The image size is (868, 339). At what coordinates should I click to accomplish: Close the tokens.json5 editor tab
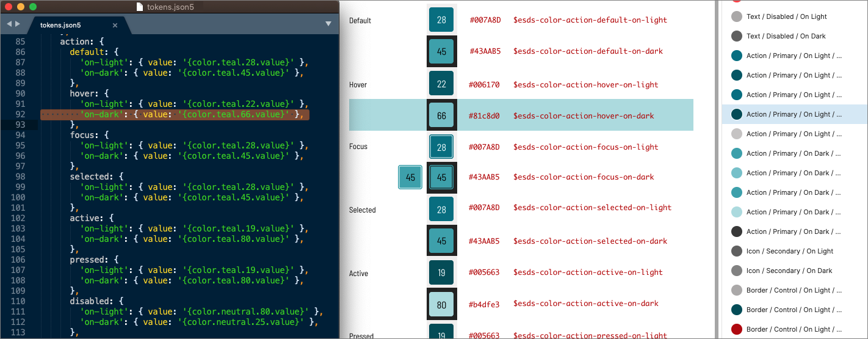(x=116, y=25)
